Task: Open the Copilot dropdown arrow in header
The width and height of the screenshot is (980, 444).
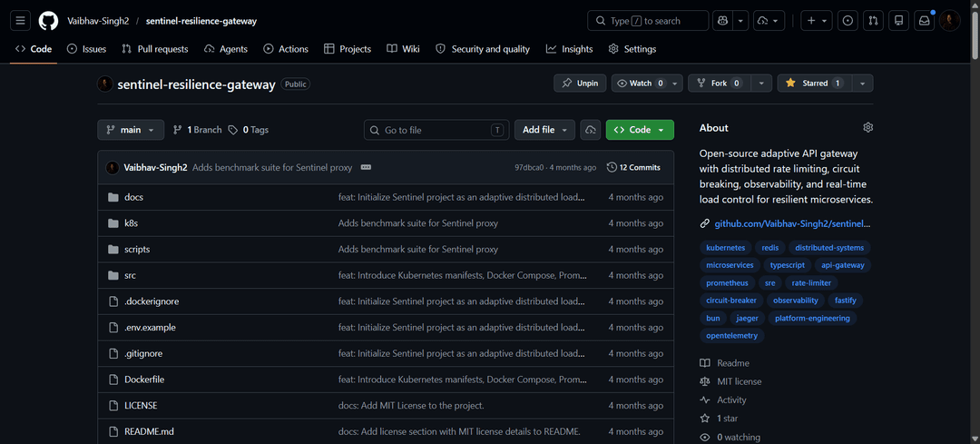Action: click(x=740, y=21)
